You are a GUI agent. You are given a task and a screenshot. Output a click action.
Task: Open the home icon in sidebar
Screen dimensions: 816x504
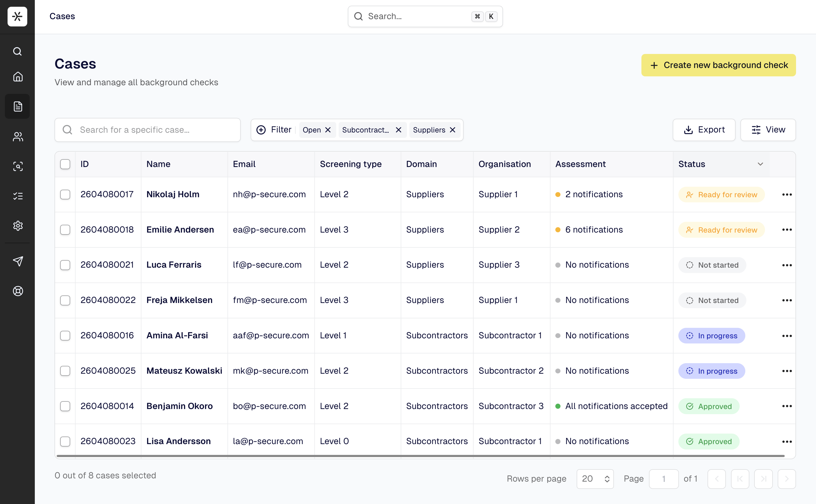[18, 77]
